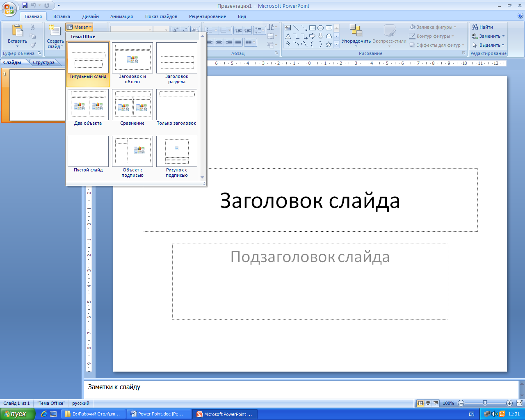Click the Найти binoculars find button
The height and width of the screenshot is (420, 525).
point(483,27)
